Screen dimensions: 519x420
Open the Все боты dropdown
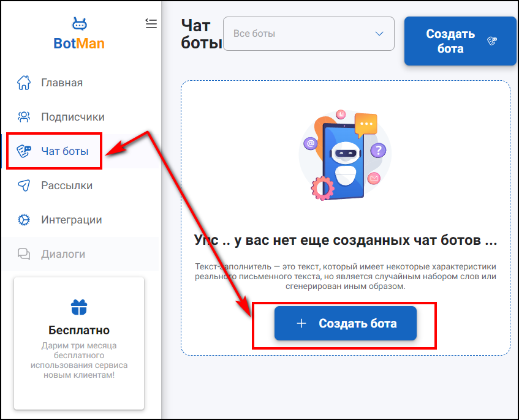click(x=308, y=34)
